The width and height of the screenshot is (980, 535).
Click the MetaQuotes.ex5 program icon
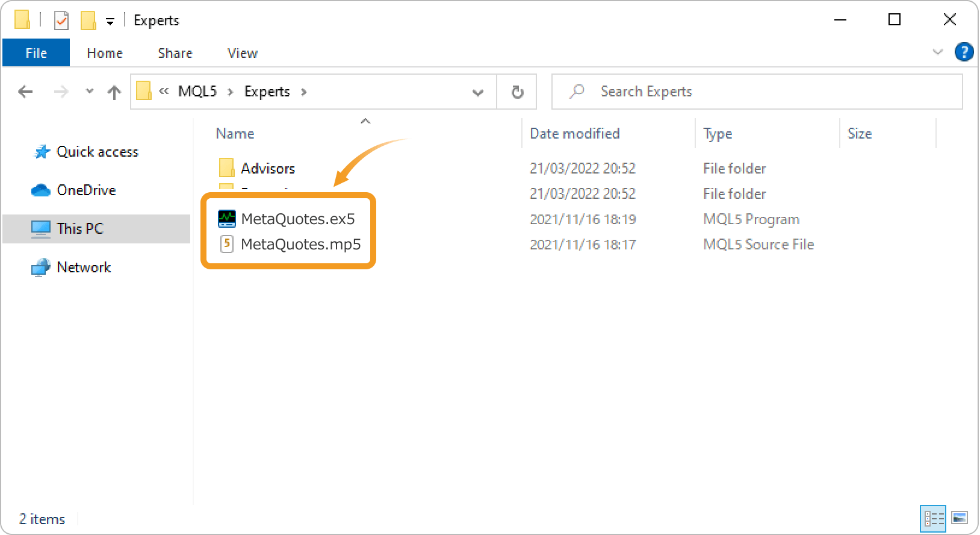[x=227, y=219]
